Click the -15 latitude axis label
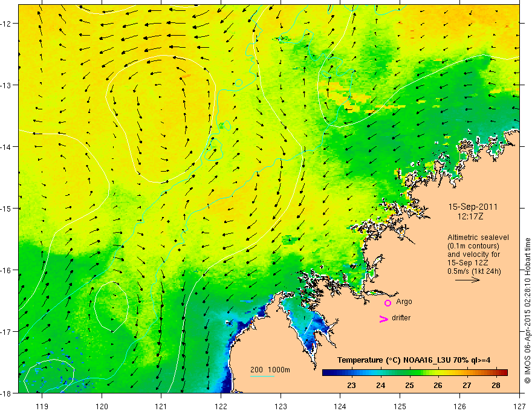Screen dimensions: 532x411 click(7, 208)
